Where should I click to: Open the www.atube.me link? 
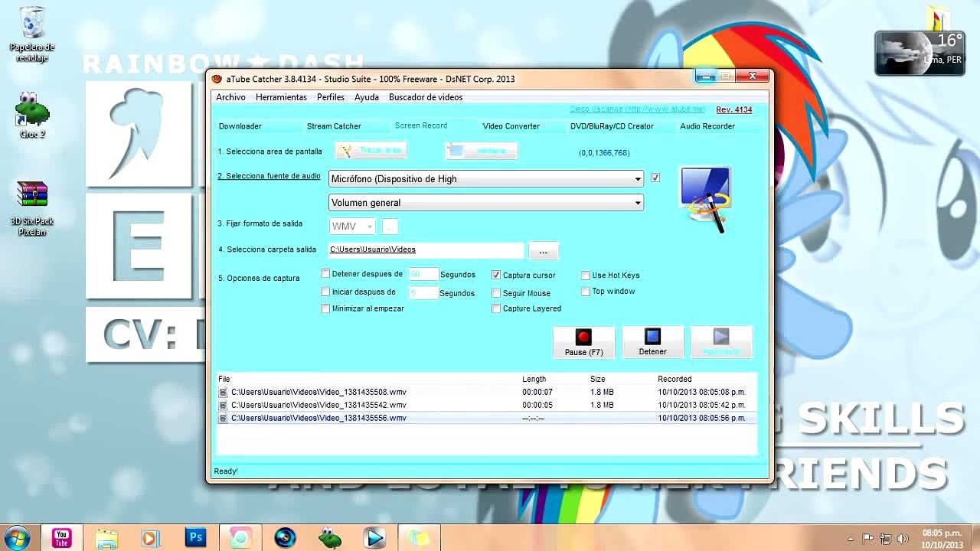coord(637,109)
